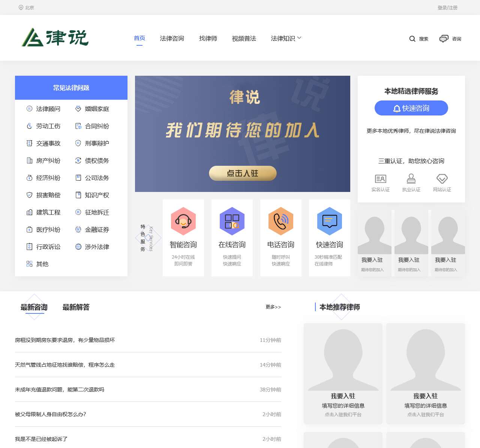
Task: Click the 债权债务 category icon
Action: pyautogui.click(x=78, y=160)
